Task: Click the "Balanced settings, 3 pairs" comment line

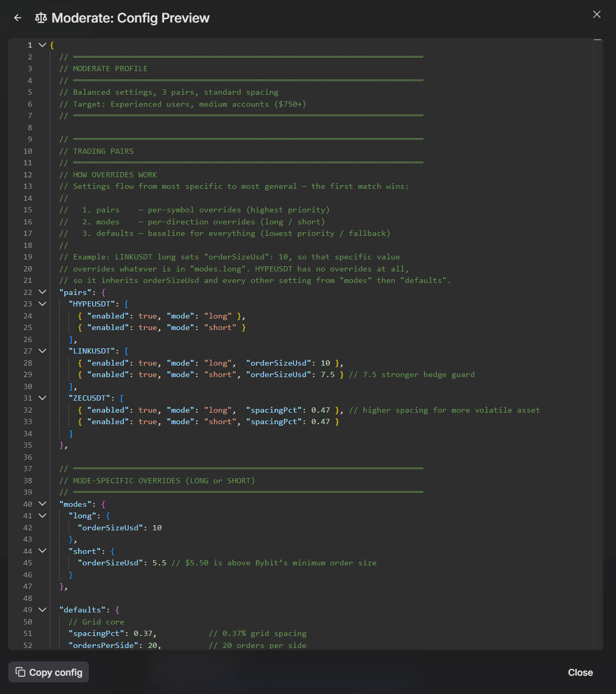Action: point(169,92)
